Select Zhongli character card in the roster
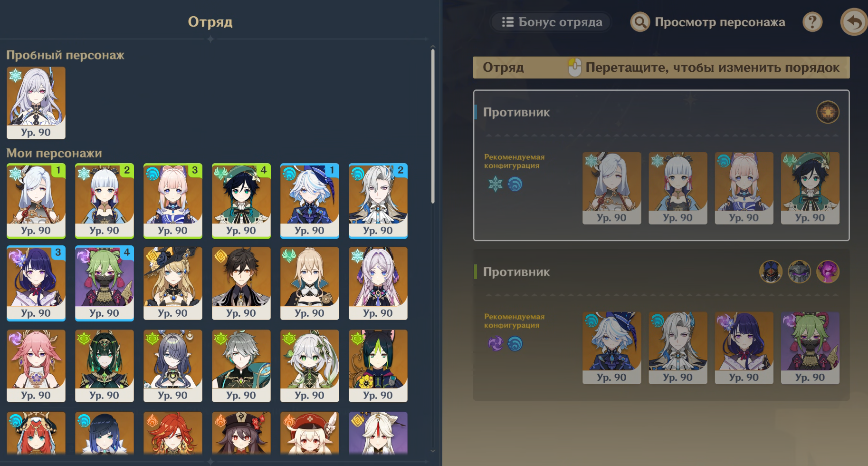868x466 pixels. (x=241, y=283)
